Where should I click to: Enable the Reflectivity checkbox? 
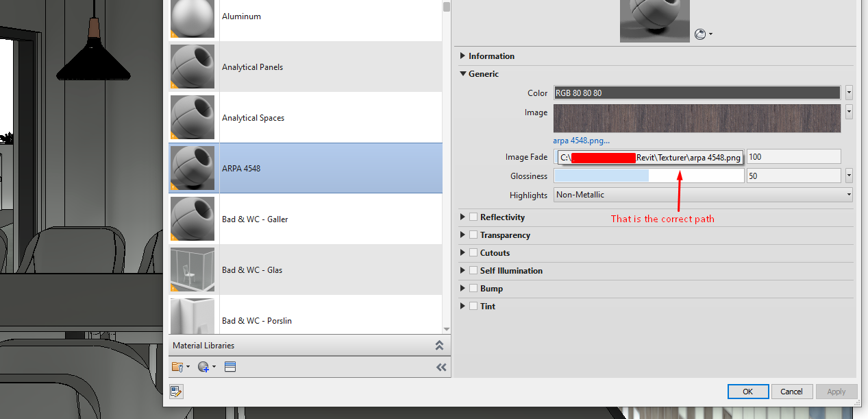pos(473,217)
